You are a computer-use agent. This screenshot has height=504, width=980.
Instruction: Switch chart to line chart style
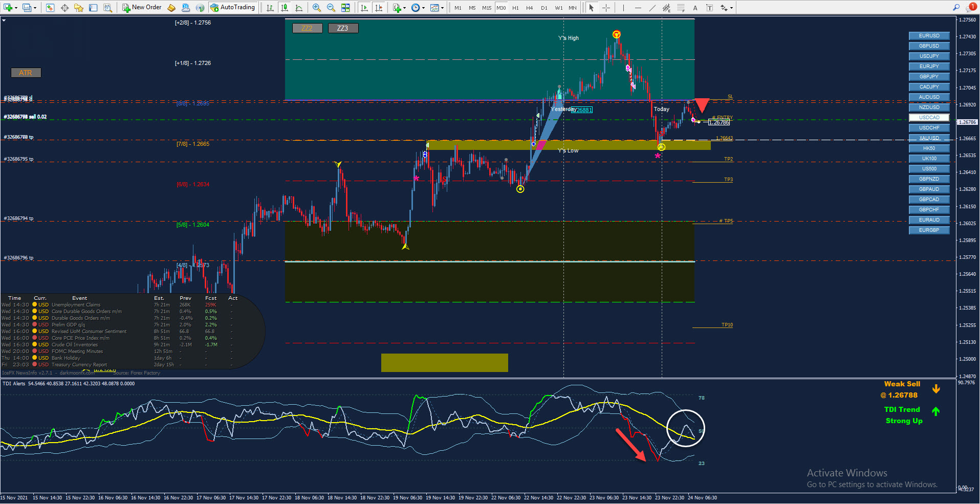coord(299,8)
